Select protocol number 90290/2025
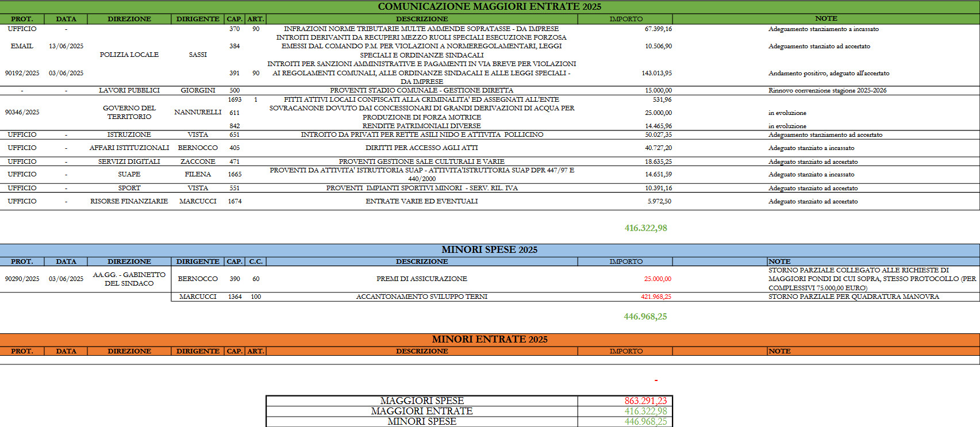 pyautogui.click(x=22, y=279)
